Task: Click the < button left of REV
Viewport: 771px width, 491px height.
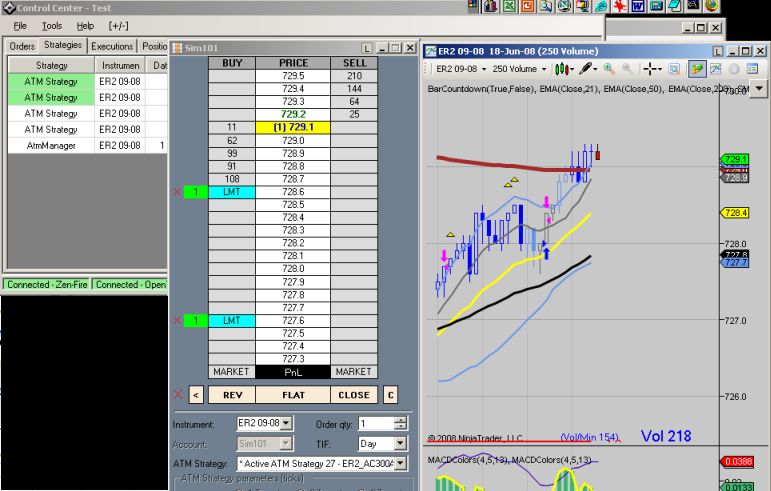Action: pyautogui.click(x=196, y=395)
